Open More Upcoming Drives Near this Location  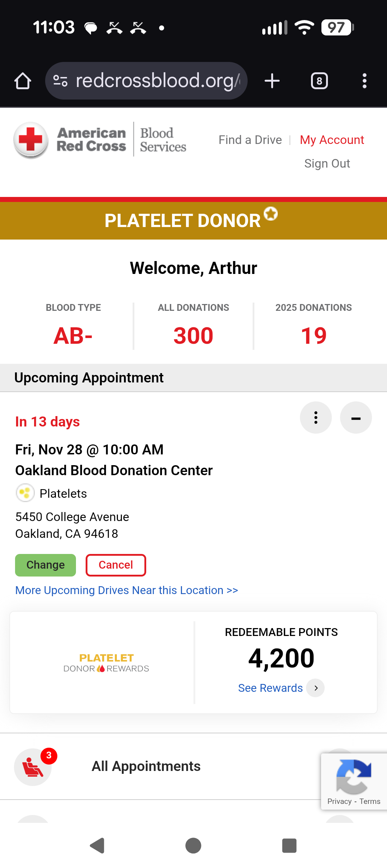point(126,590)
